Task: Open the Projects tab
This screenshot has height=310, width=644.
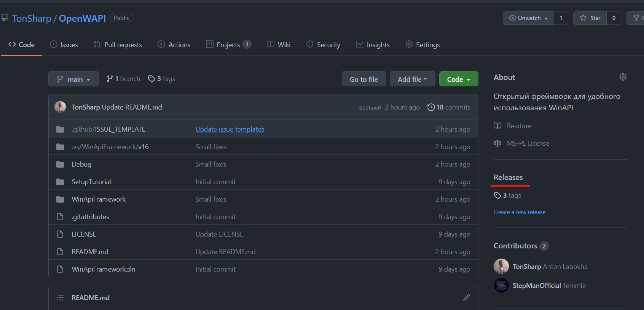Action: [x=228, y=45]
